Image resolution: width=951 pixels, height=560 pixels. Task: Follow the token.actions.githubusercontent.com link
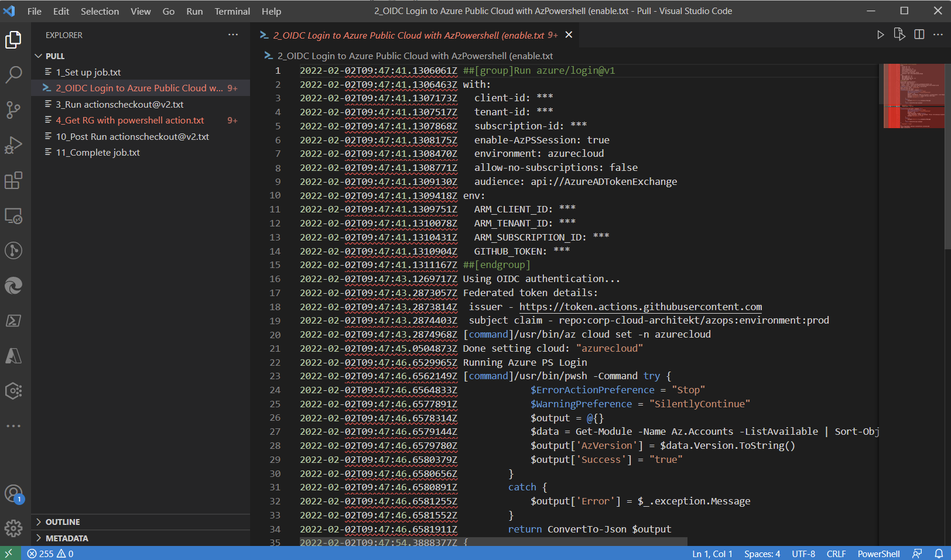pos(641,307)
